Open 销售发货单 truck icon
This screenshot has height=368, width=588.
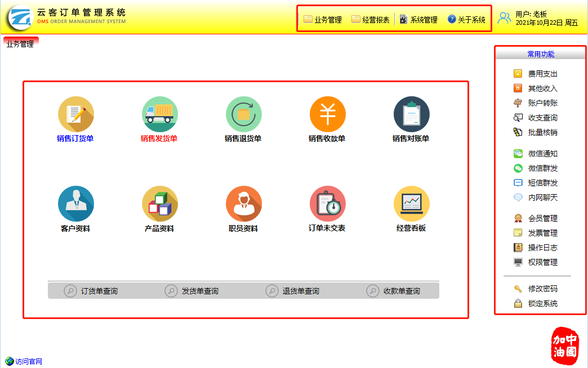(160, 114)
